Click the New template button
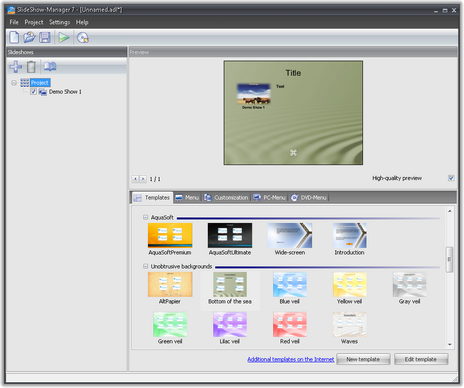 click(363, 359)
